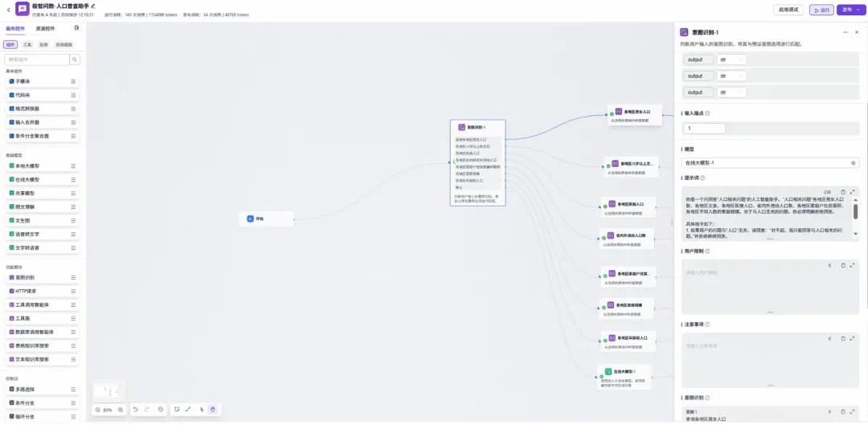Click the drag handle of 在线大模型 in the sidebar
868x425 pixels.
click(73, 180)
